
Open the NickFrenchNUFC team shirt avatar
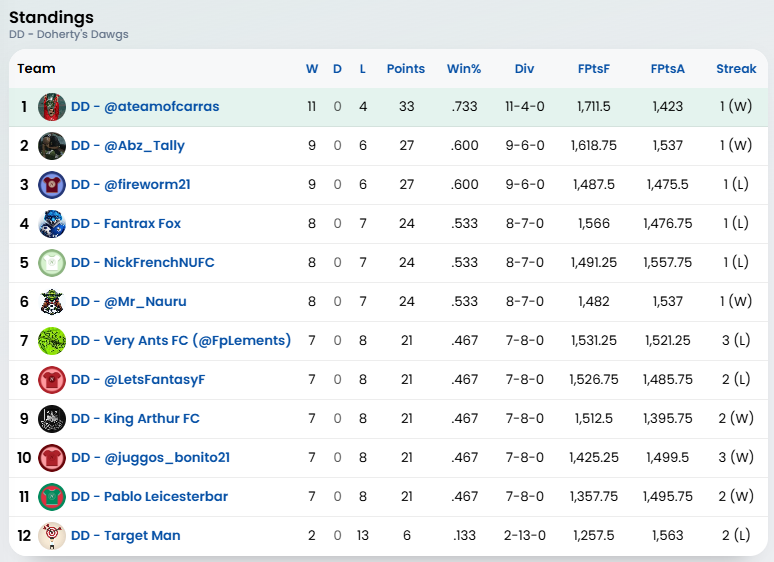(52, 262)
